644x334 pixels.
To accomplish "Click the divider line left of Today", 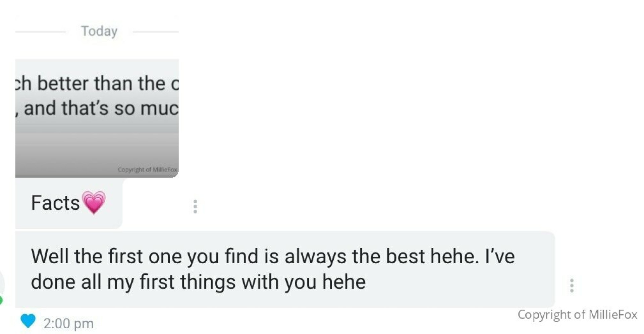I will [40, 32].
